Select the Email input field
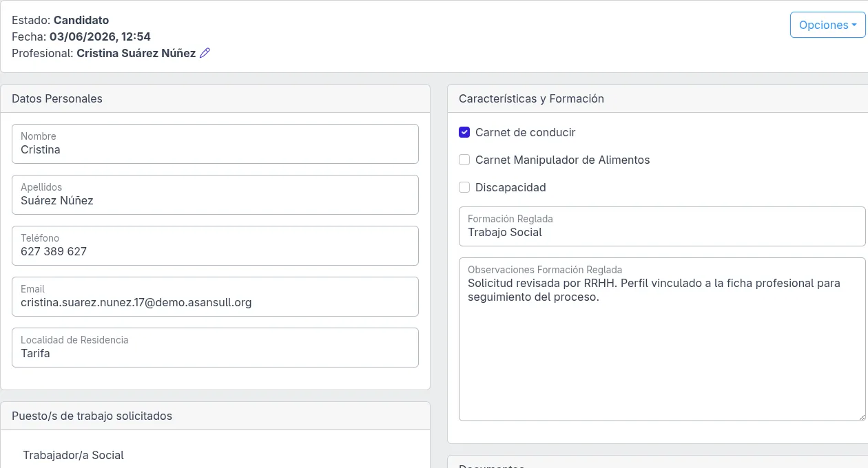The image size is (868, 468). 215,297
